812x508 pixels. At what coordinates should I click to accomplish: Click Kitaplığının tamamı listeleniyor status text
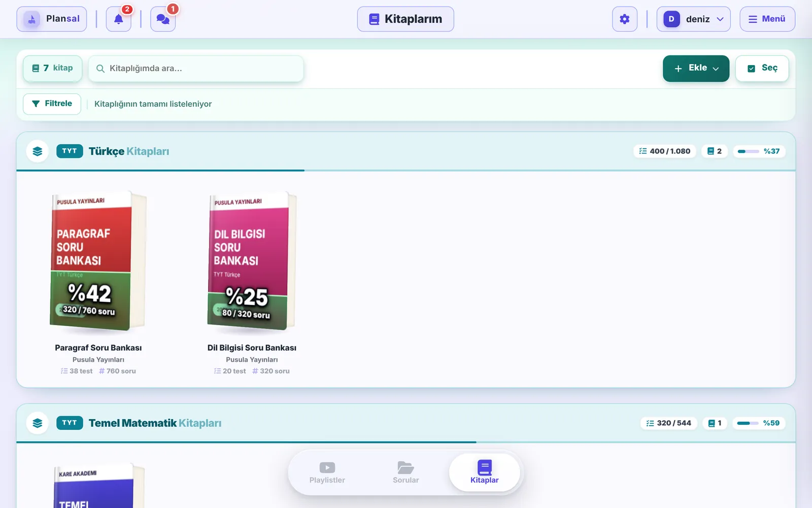coord(153,104)
